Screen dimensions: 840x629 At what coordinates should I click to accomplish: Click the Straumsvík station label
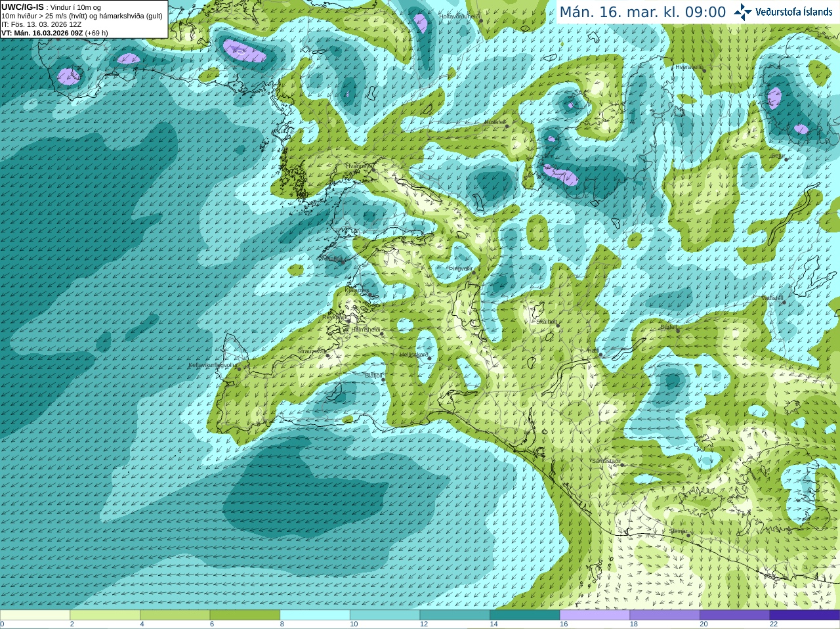click(x=311, y=351)
